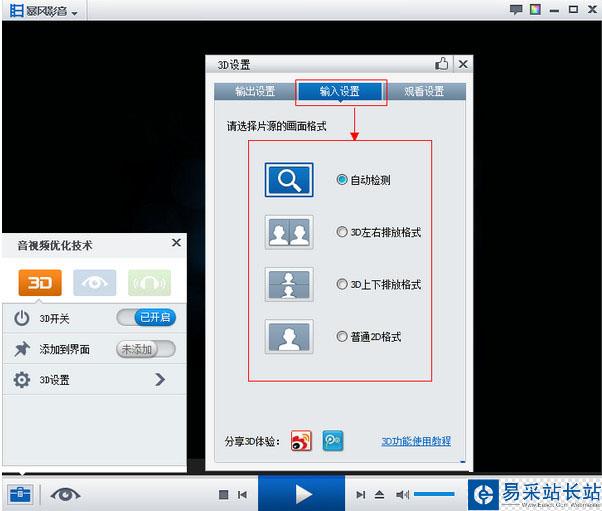Click the side-by-side 3D format thumbnail

point(289,232)
